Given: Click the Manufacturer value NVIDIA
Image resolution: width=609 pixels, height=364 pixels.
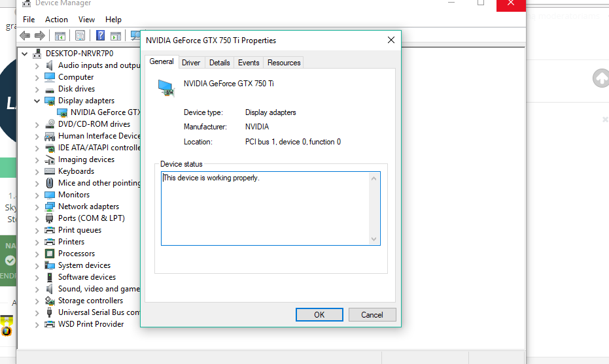Looking at the screenshot, I should click(256, 127).
